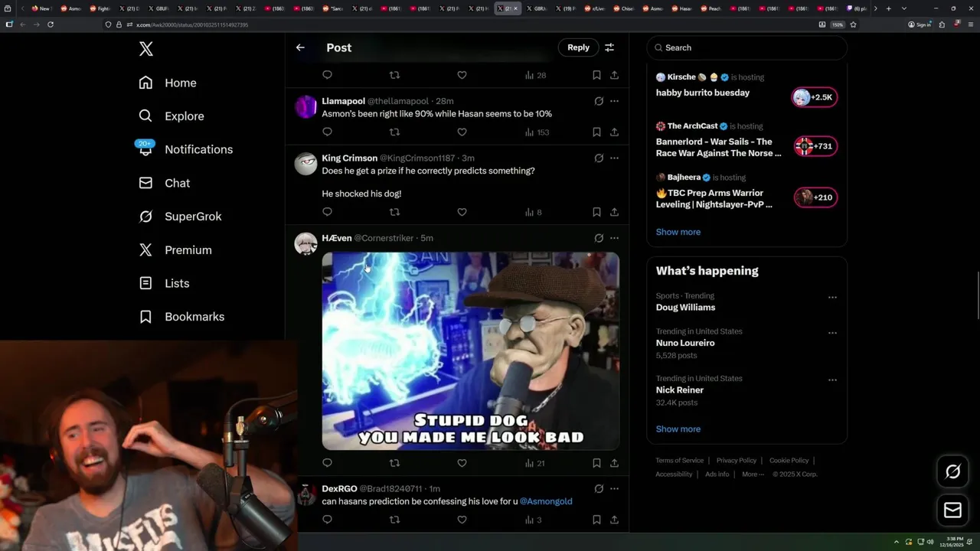Share HÆven's post
Image resolution: width=980 pixels, height=551 pixels.
614,463
